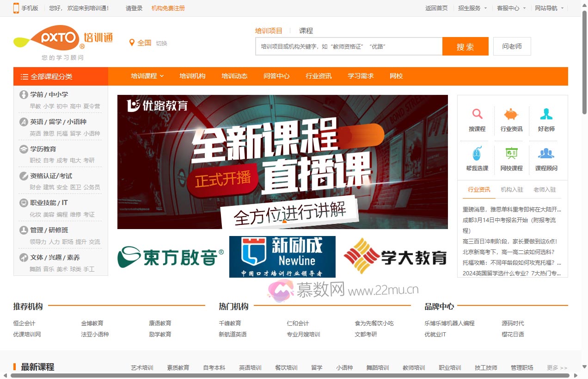Open 培训机构 in the navigation bar

[192, 76]
